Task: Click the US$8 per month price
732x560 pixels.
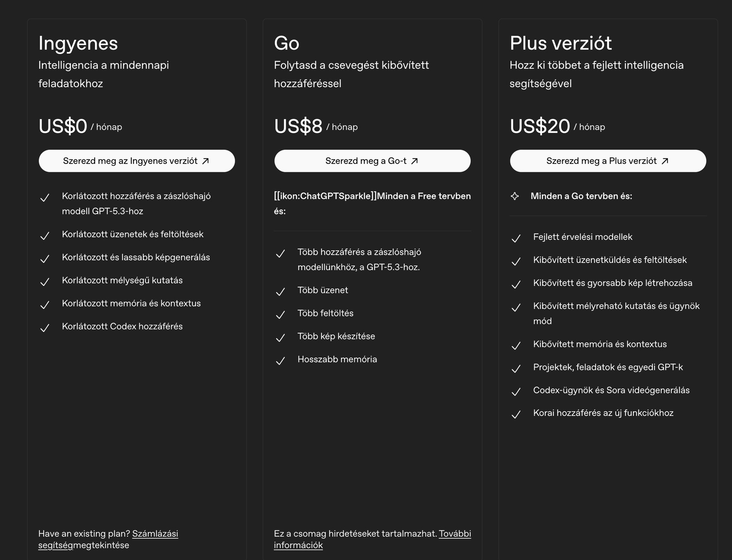Action: [x=299, y=126]
